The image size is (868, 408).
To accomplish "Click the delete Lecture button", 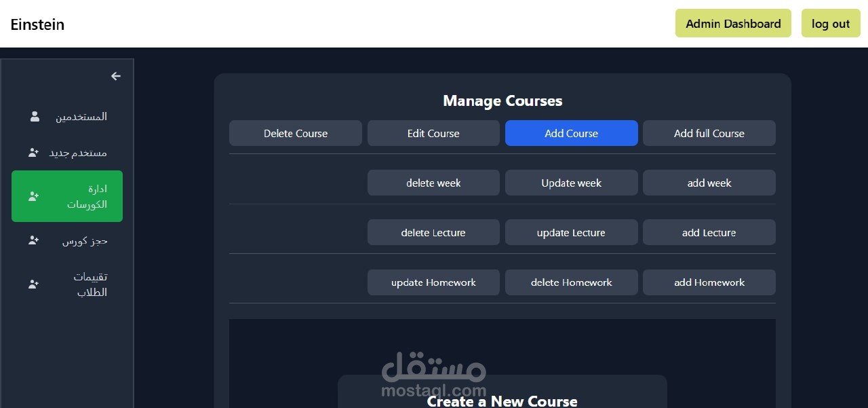I will [x=433, y=232].
